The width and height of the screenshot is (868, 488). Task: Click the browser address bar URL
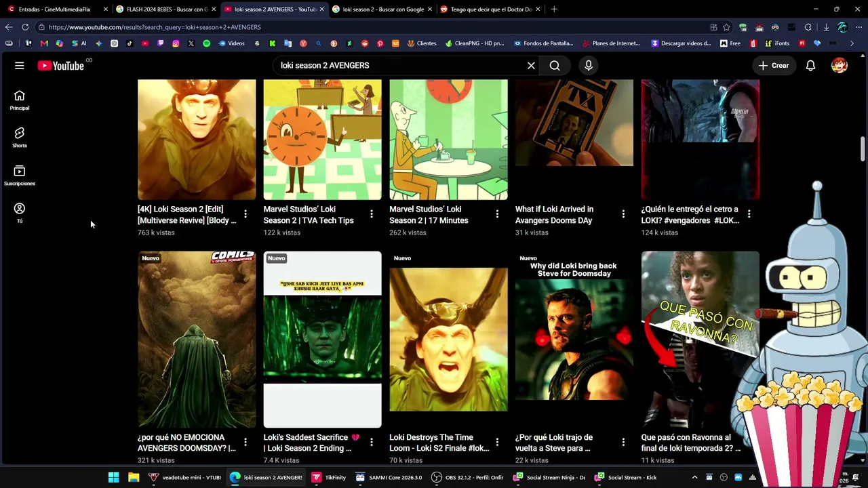coord(155,27)
